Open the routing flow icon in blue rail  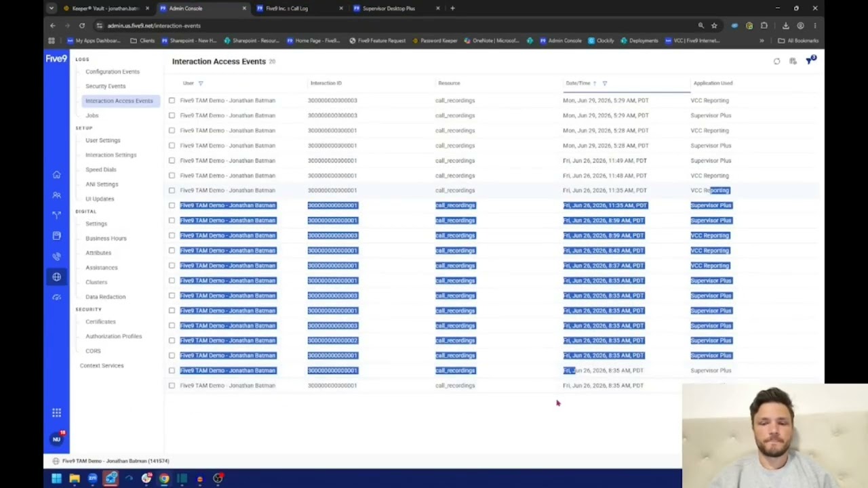point(56,215)
